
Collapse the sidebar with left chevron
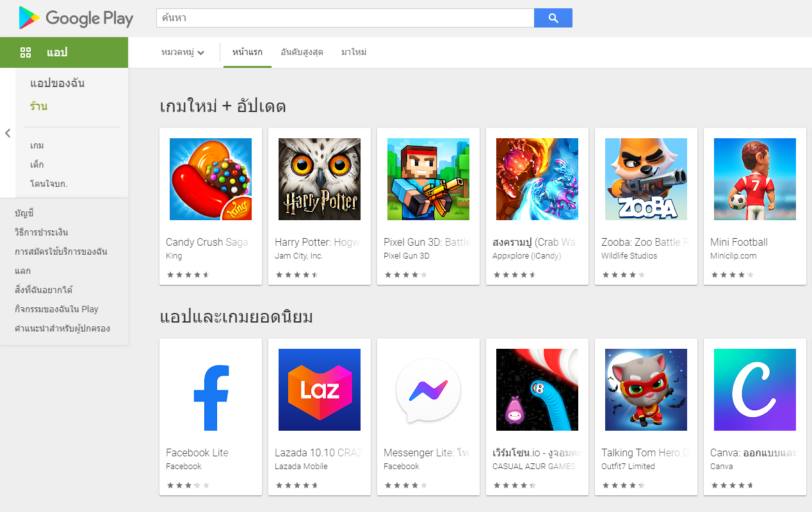(8, 133)
